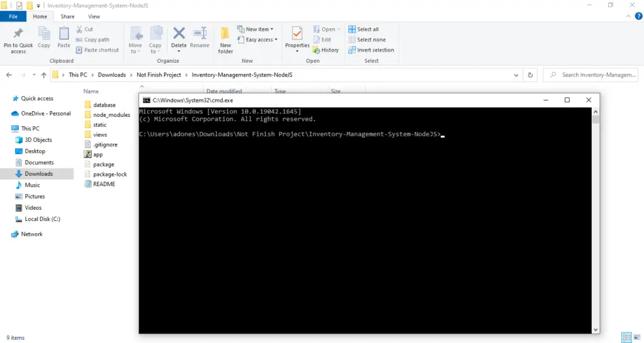
Task: Click the cmd.exe title bar icon
Action: [146, 100]
